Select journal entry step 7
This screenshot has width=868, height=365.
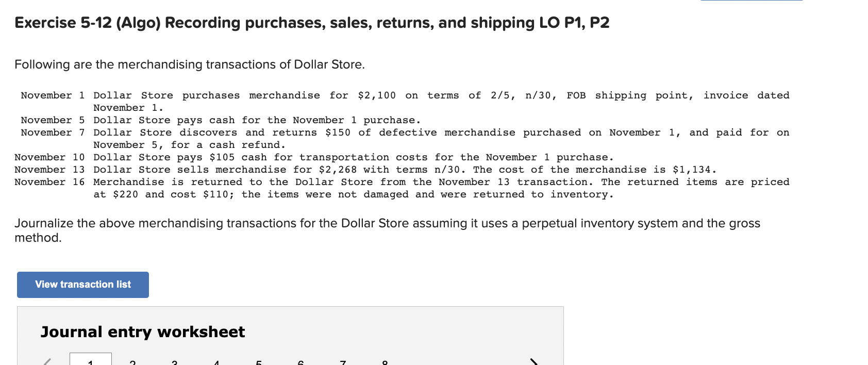(342, 362)
